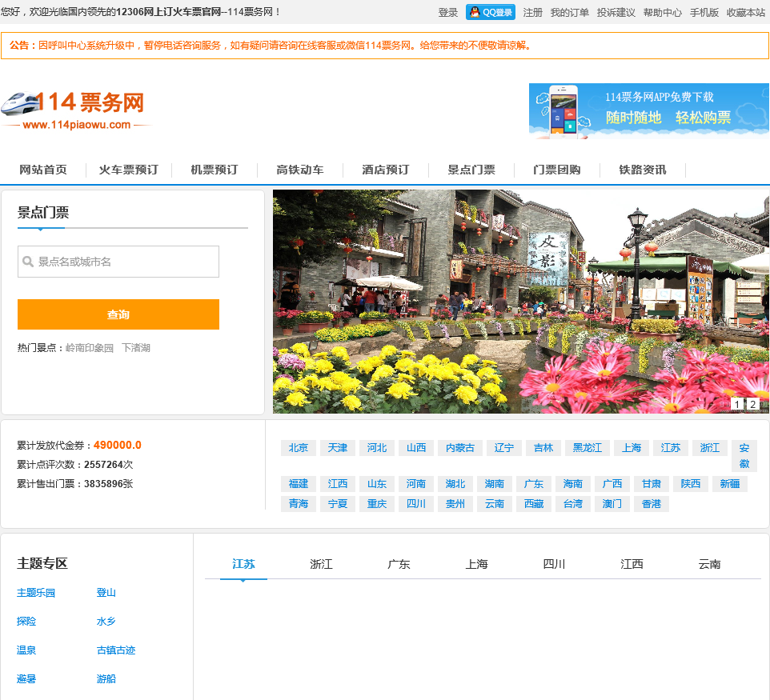
Task: Click the orange 查询 button
Action: pyautogui.click(x=118, y=314)
